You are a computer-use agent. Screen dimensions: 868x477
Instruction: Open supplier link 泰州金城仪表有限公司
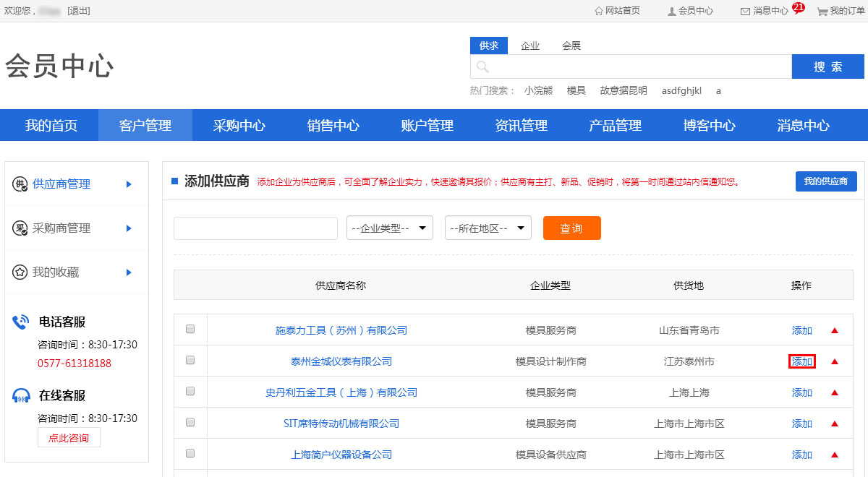click(341, 361)
